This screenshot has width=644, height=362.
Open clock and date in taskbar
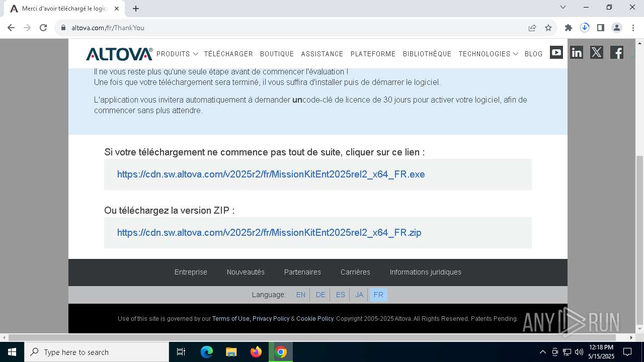coord(601,352)
